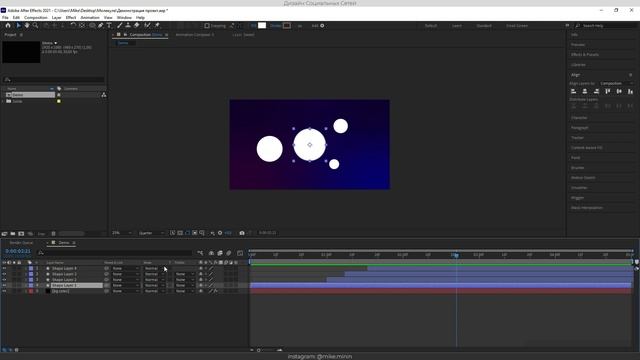Toggle the Snapping checkbox
This screenshot has height=360, width=640.
207,26
